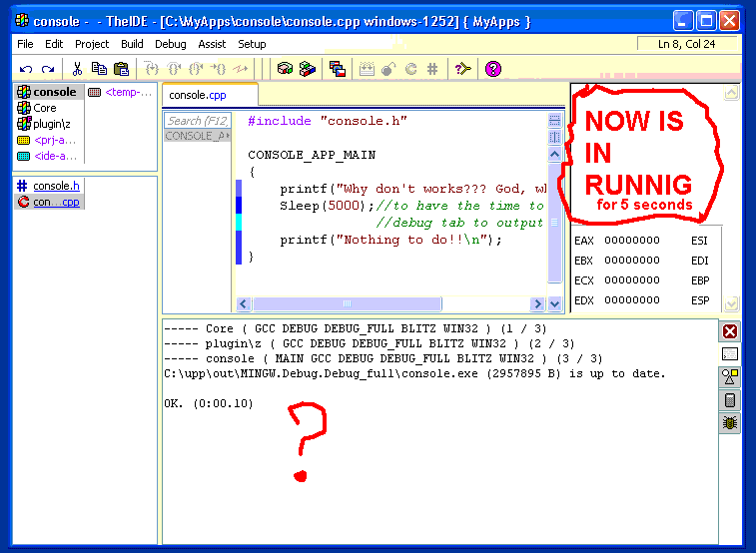Click the Cut scissors icon

point(77,69)
